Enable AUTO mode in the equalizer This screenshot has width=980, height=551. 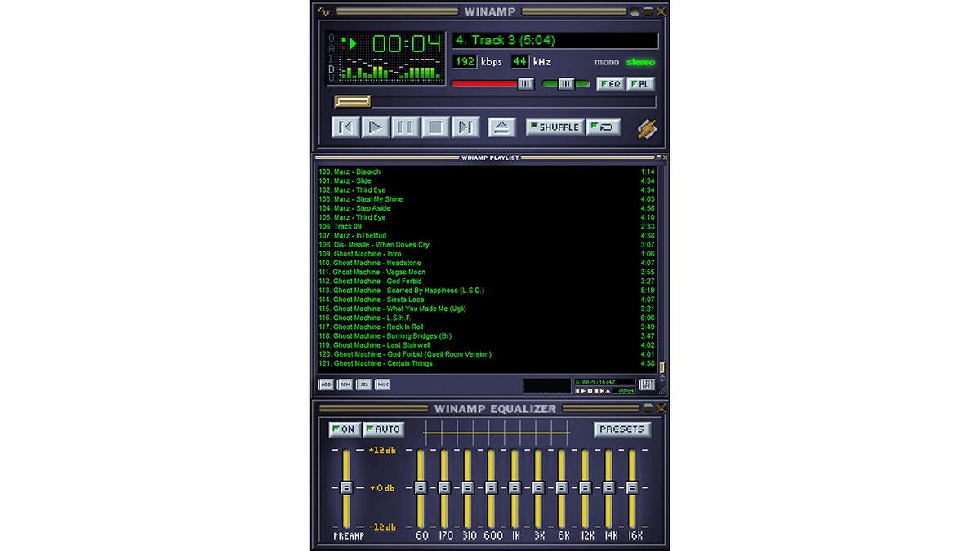pyautogui.click(x=383, y=429)
